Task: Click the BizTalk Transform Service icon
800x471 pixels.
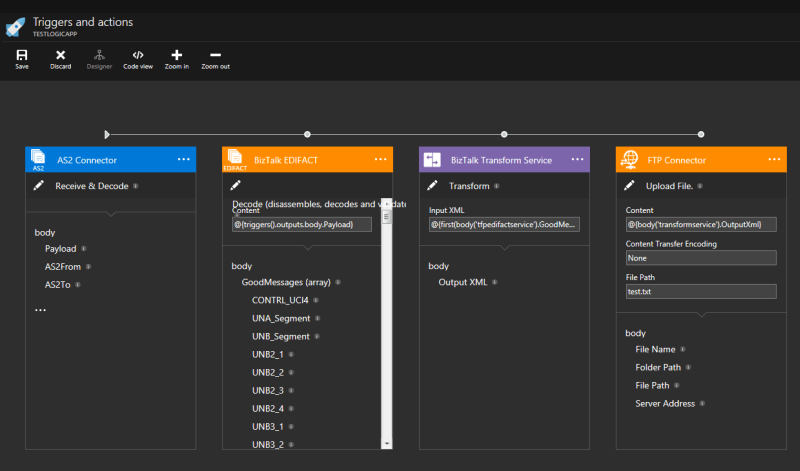Action: (x=432, y=160)
